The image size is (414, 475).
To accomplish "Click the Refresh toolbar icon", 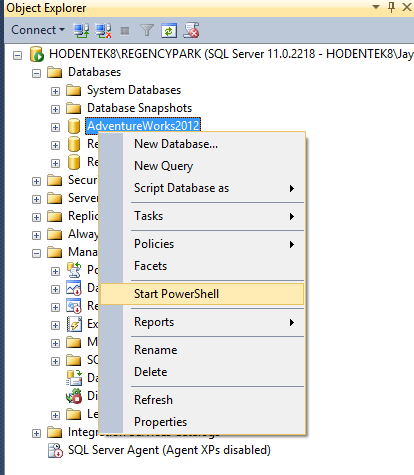I will pyautogui.click(x=169, y=31).
